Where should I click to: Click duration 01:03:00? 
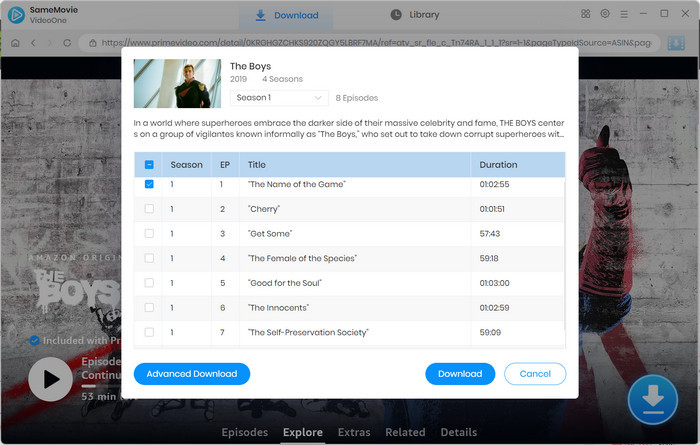[x=494, y=283]
